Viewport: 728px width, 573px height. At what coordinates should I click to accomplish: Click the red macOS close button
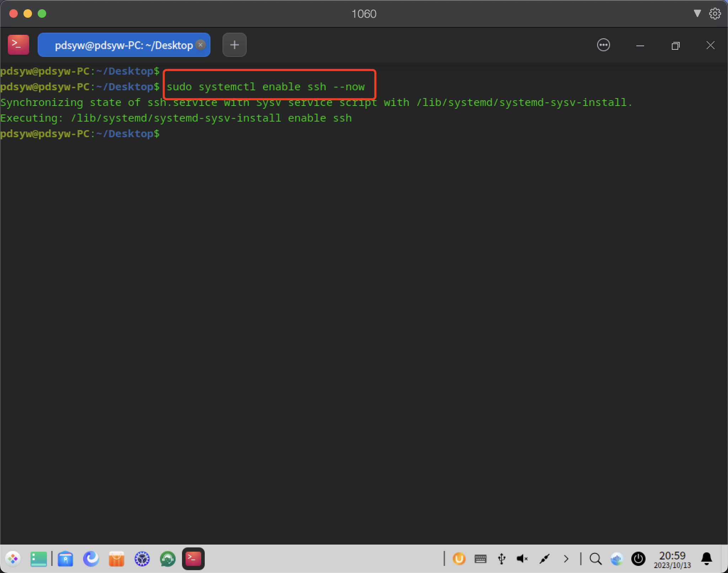click(14, 14)
